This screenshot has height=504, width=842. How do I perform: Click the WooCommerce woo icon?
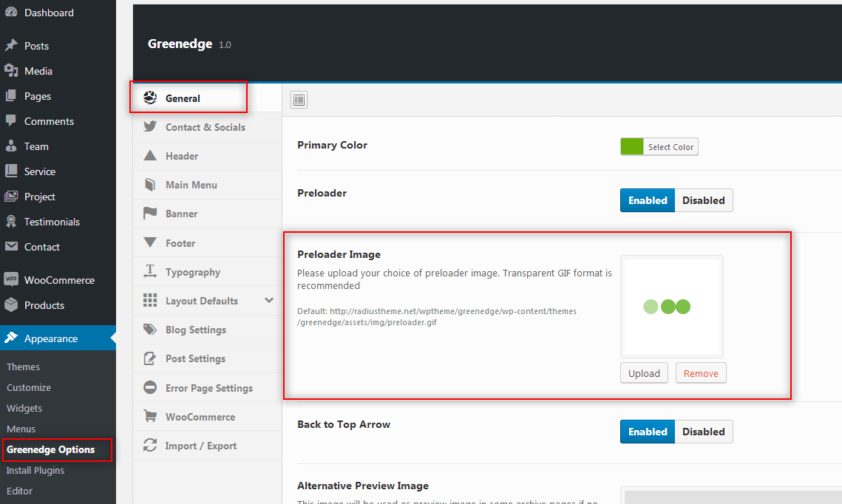11,279
